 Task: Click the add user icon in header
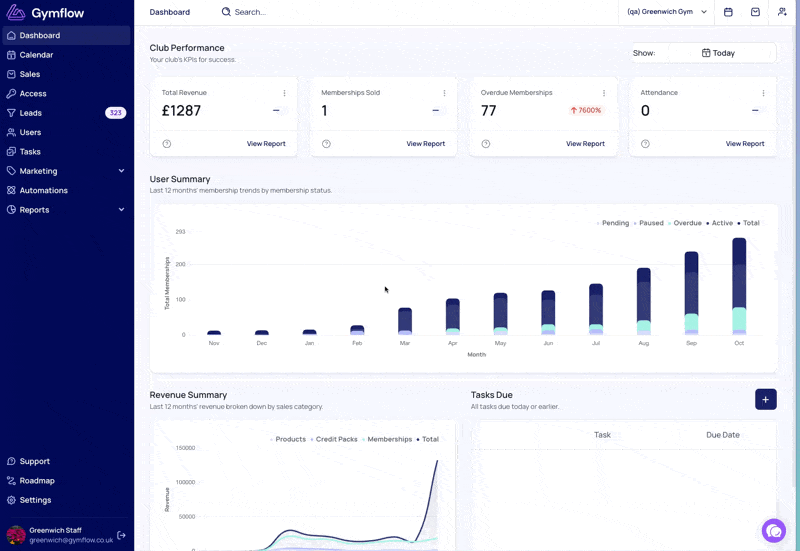click(782, 12)
